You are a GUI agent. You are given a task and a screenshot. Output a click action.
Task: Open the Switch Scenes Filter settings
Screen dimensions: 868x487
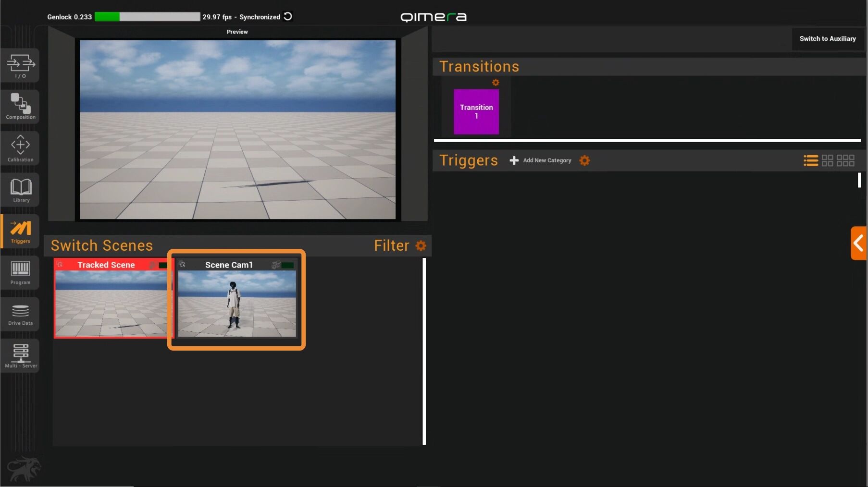(x=421, y=246)
